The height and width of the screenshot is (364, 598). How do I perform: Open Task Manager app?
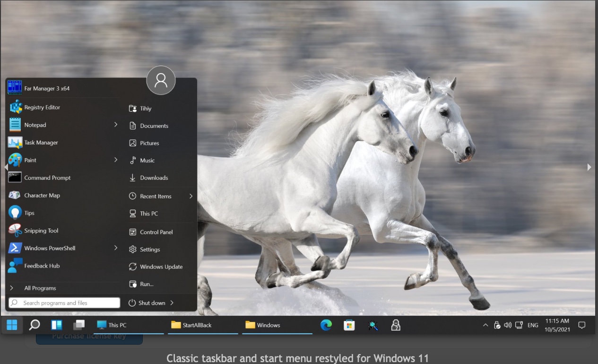[x=41, y=143]
